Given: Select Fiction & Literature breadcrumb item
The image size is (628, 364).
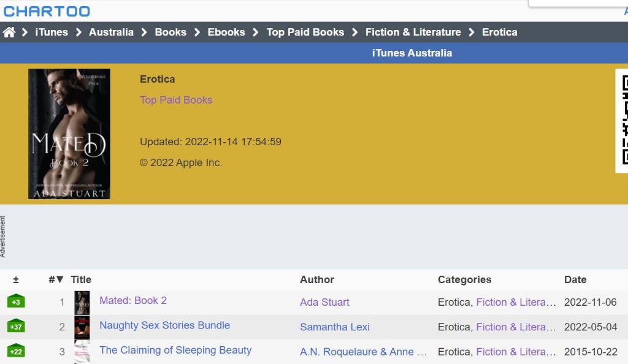Looking at the screenshot, I should coord(413,32).
